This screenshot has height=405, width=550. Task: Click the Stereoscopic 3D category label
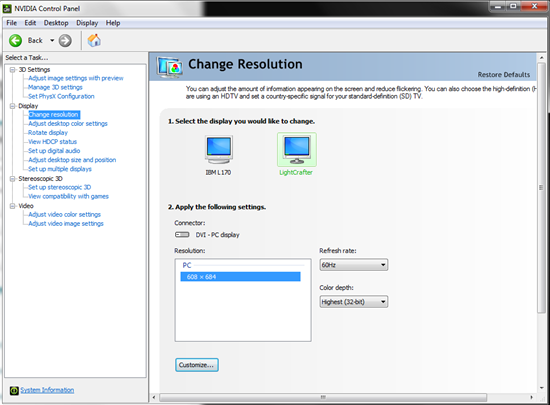[40, 179]
